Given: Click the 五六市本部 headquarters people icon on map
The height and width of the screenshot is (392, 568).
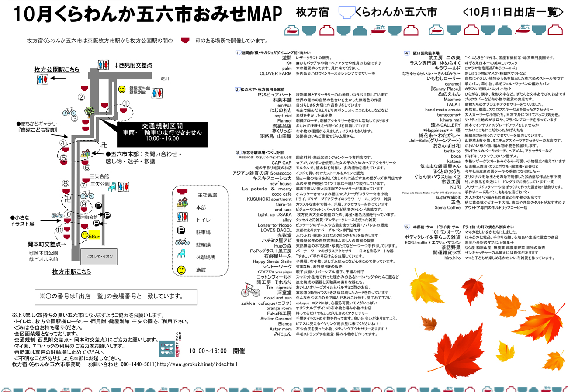Looking at the screenshot, I should point(85,153).
